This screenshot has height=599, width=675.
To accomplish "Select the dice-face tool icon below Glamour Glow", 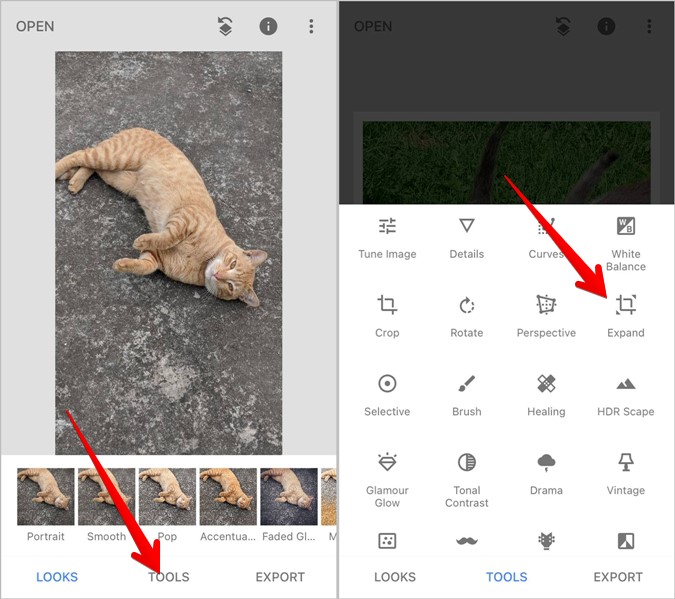I will [x=387, y=541].
